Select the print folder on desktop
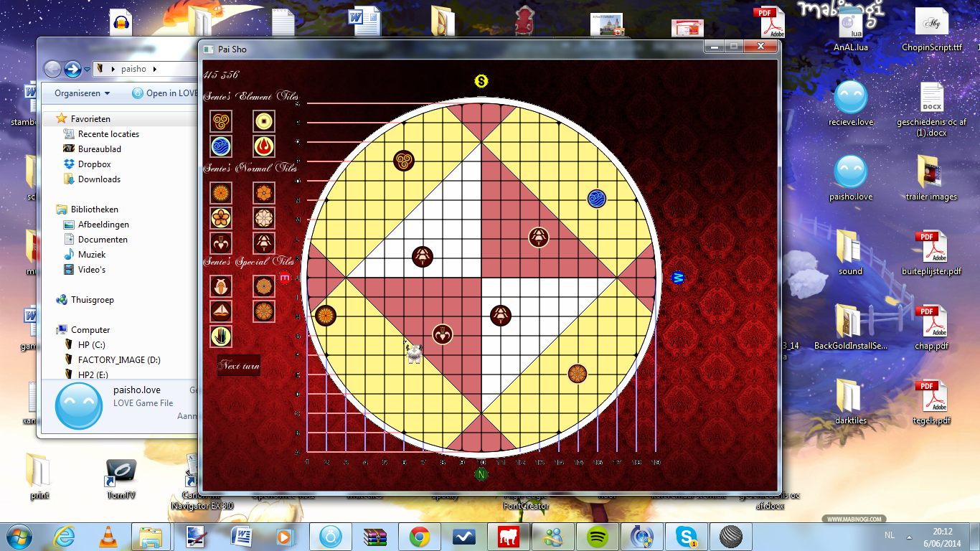The image size is (980, 551). (x=39, y=476)
